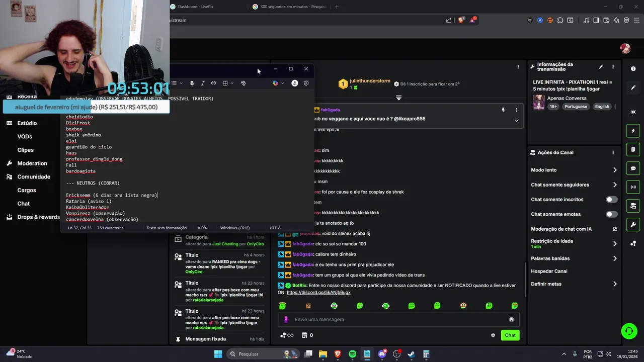644x362 pixels.
Task: Open options menu of Informações da transmissão panel
Action: pos(613,67)
